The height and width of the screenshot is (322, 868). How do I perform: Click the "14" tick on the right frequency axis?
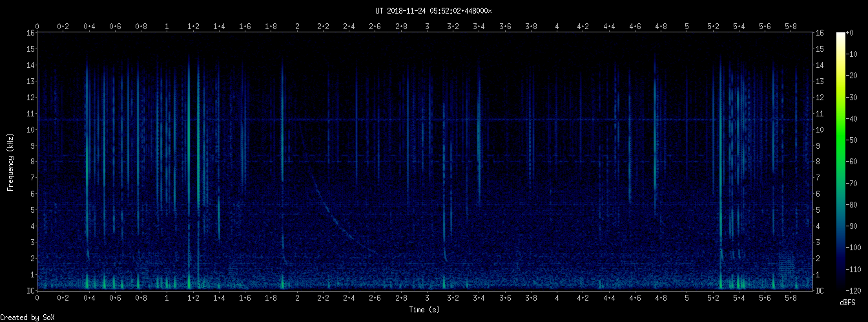820,65
